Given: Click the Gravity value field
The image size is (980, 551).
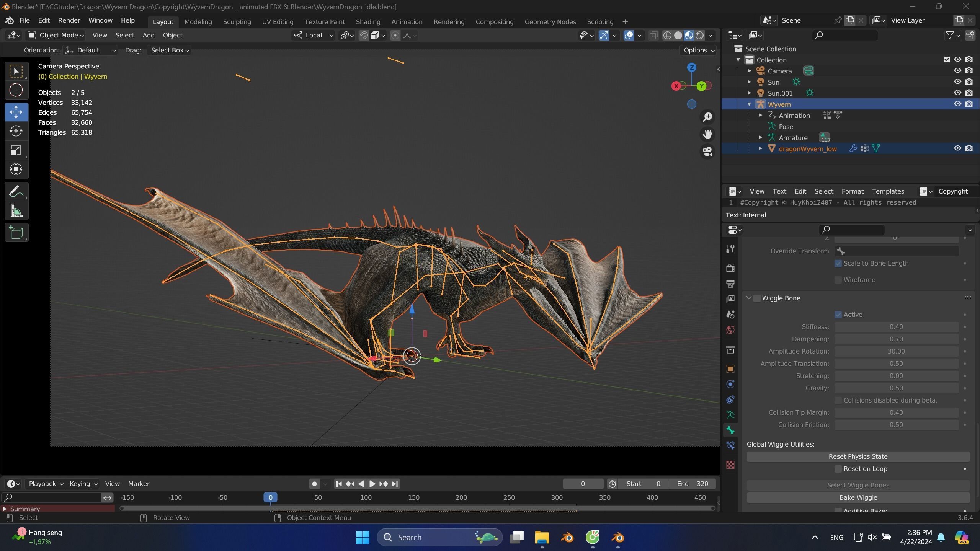Looking at the screenshot, I should [x=896, y=388].
